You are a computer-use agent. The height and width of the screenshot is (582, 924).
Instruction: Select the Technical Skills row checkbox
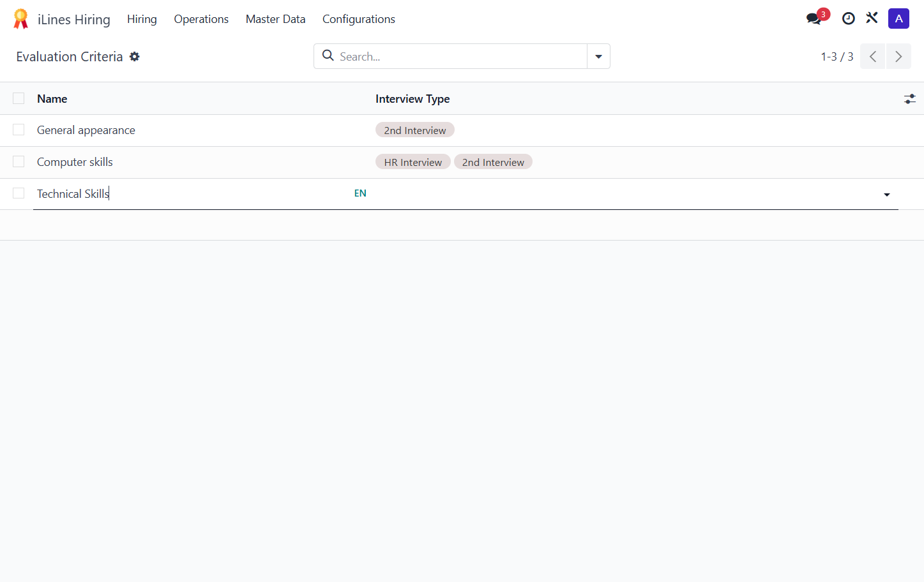coord(19,193)
